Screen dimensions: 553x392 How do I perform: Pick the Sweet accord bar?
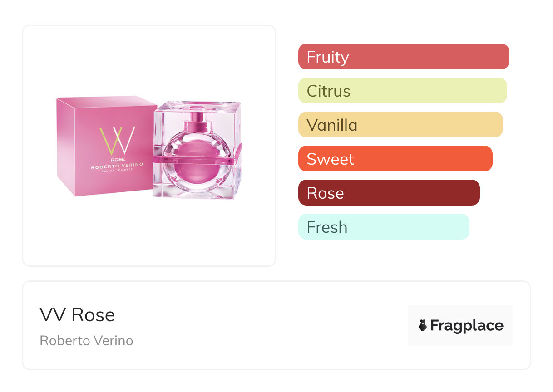coord(395,159)
